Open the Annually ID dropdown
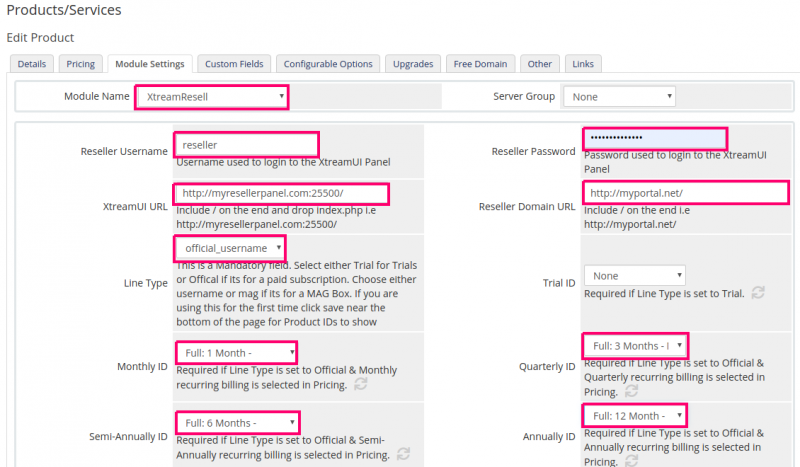 pos(635,415)
